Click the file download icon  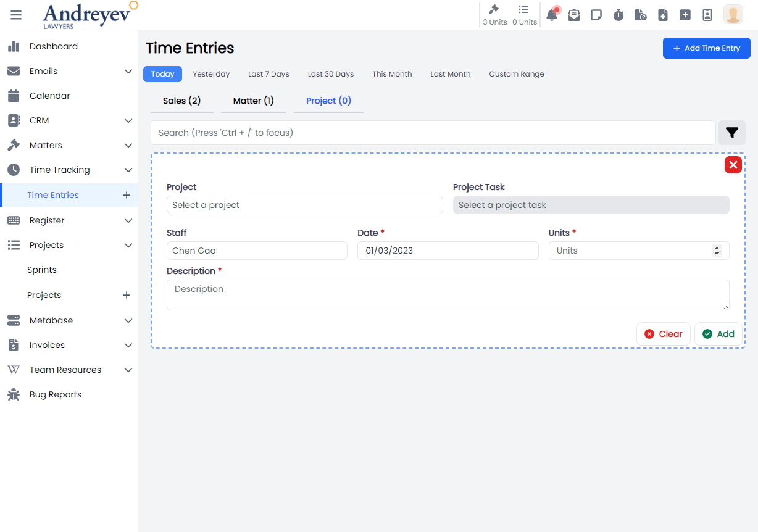click(x=663, y=15)
